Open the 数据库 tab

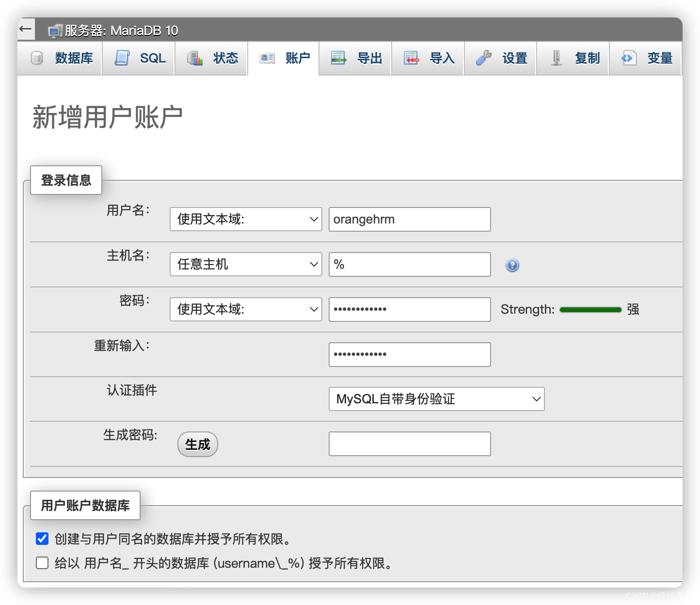60,58
